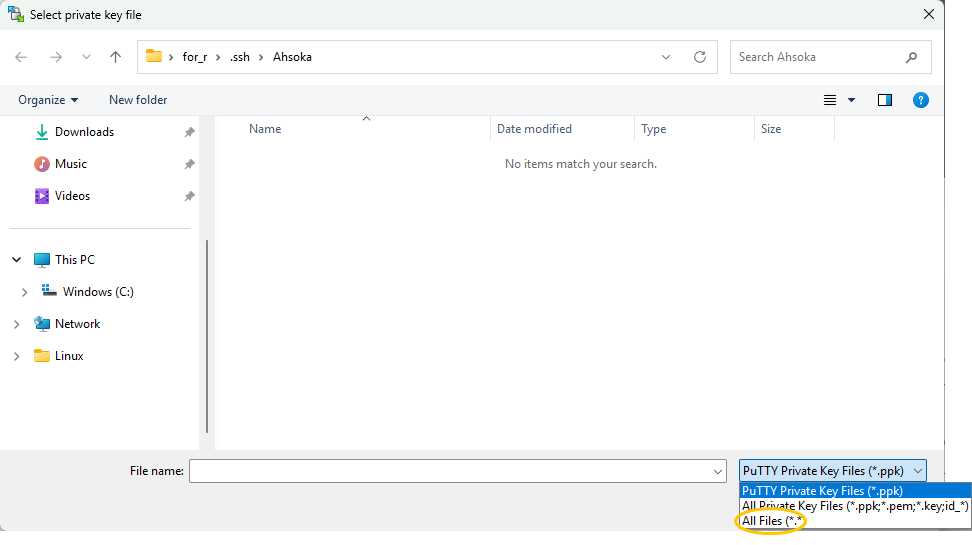Expand the Linux node
The height and width of the screenshot is (545, 972).
coord(17,356)
